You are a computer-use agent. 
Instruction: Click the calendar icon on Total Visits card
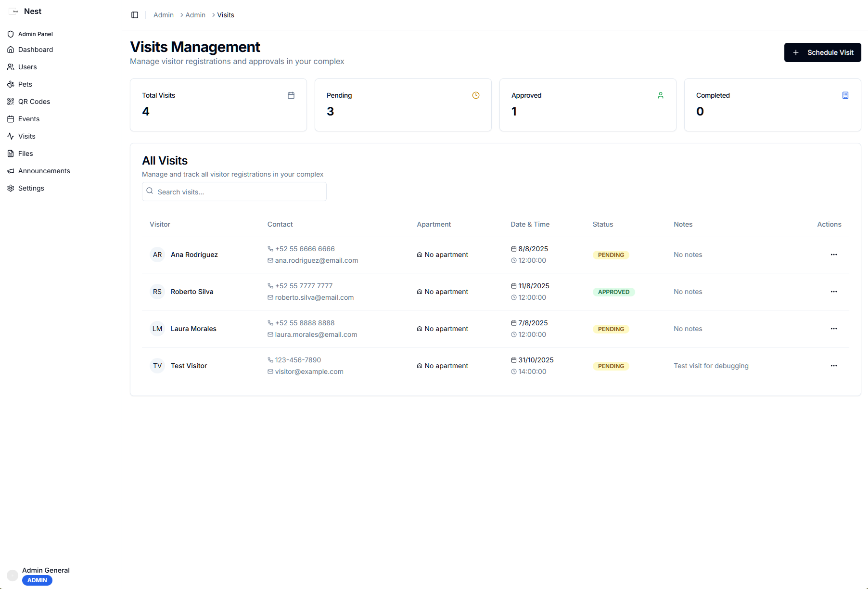tap(291, 95)
